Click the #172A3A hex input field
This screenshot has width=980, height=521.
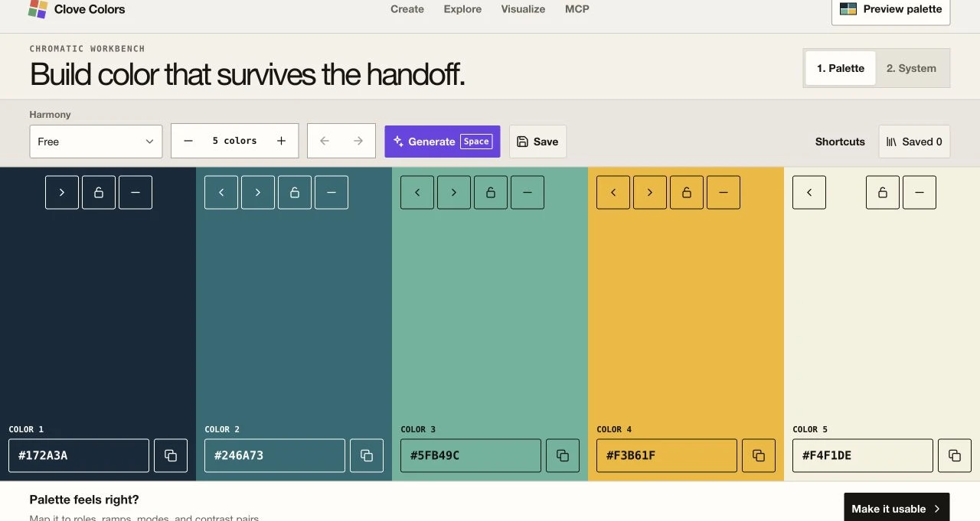tap(79, 455)
